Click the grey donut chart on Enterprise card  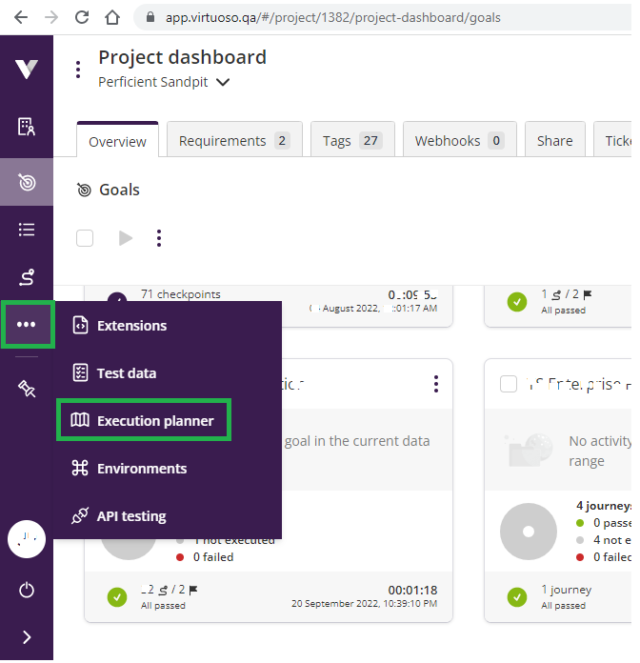(528, 531)
